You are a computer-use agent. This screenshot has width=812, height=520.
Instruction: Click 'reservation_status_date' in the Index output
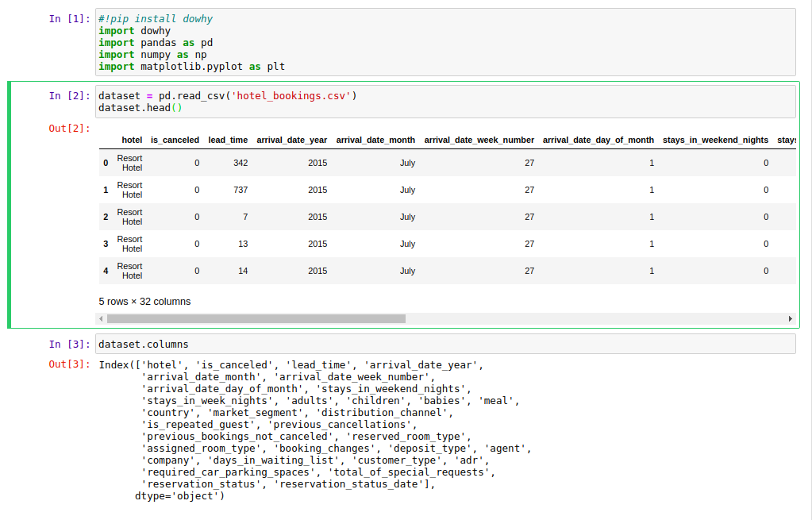348,483
